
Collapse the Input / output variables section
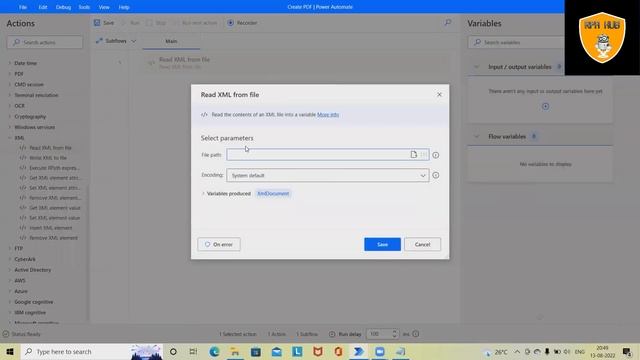[x=476, y=67]
